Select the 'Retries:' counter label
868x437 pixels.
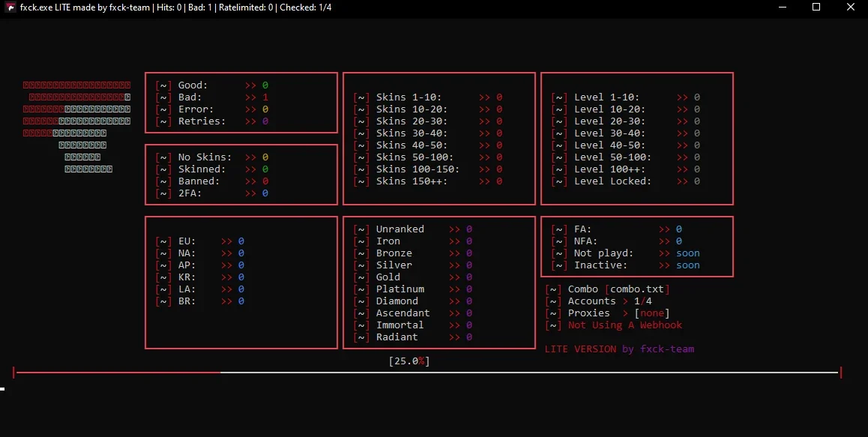202,121
